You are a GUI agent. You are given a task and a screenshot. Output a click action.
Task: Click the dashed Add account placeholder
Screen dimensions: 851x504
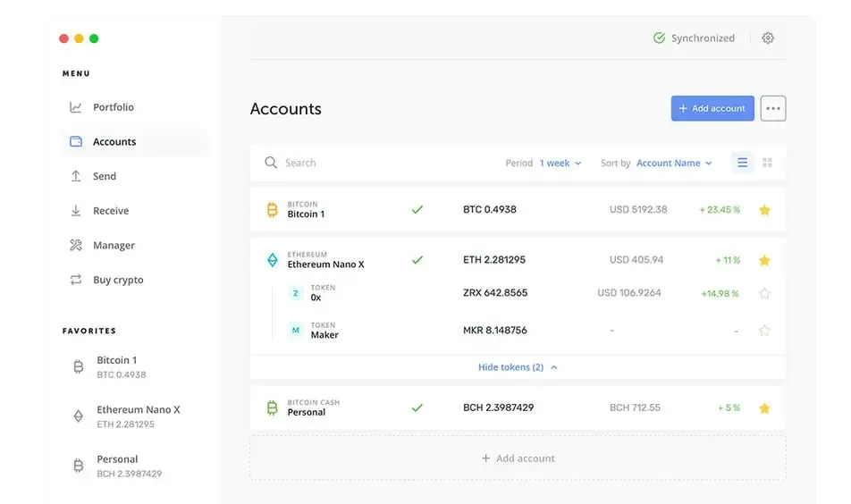coord(518,458)
